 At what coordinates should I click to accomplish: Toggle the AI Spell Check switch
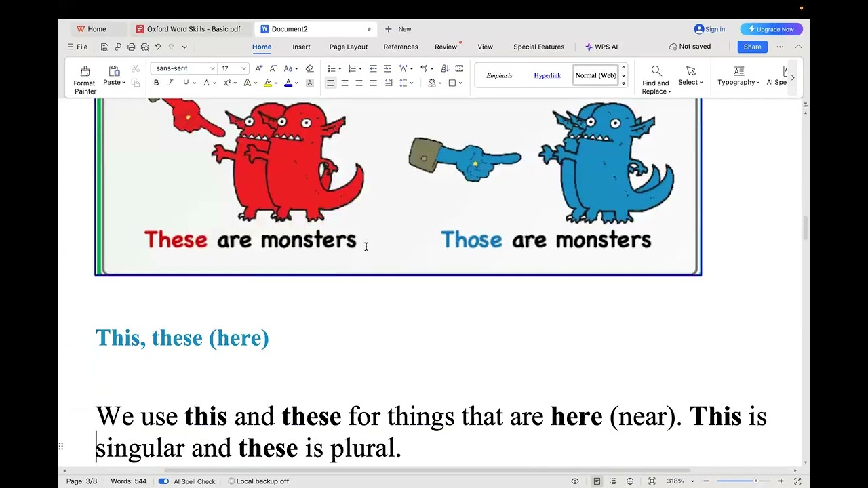click(x=163, y=481)
